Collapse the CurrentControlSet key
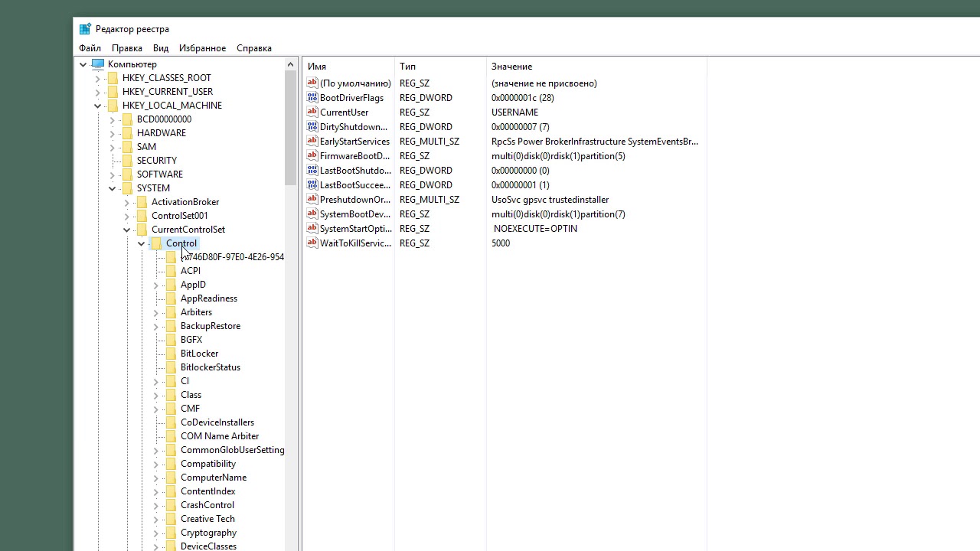 click(126, 230)
